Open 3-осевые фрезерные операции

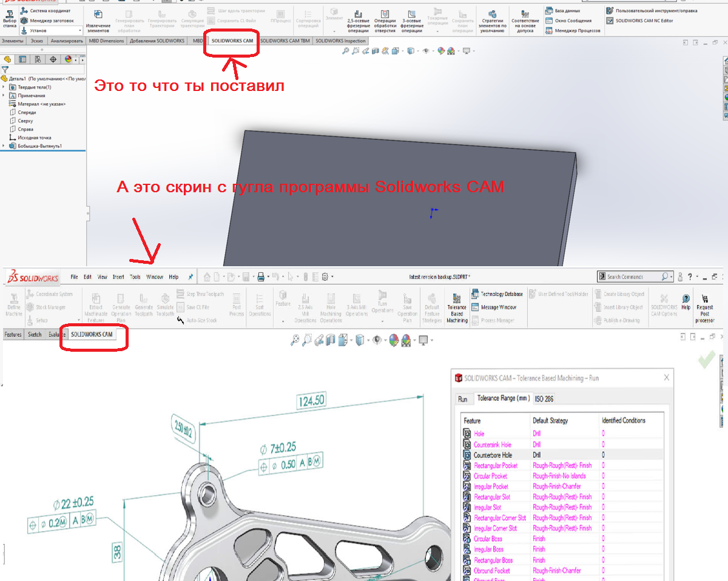click(x=412, y=21)
